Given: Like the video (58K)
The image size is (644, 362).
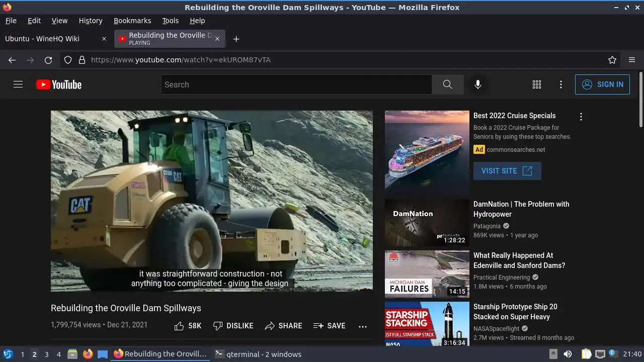Looking at the screenshot, I should [x=188, y=326].
